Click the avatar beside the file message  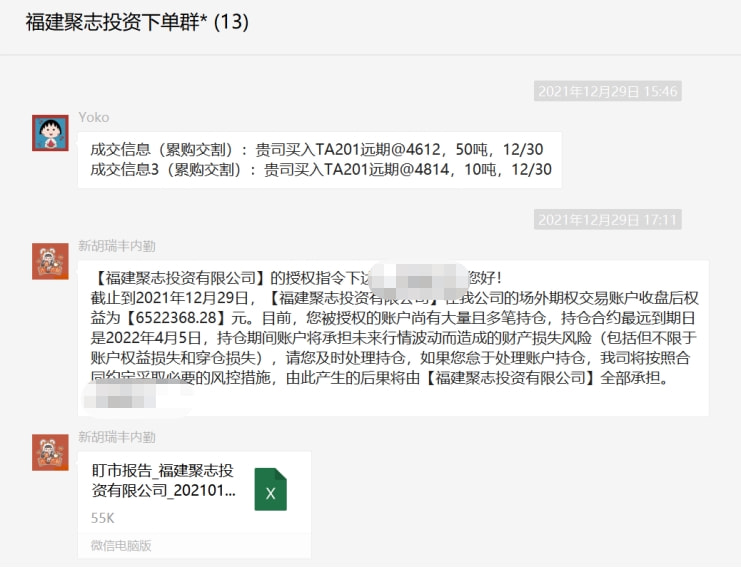pyautogui.click(x=50, y=452)
